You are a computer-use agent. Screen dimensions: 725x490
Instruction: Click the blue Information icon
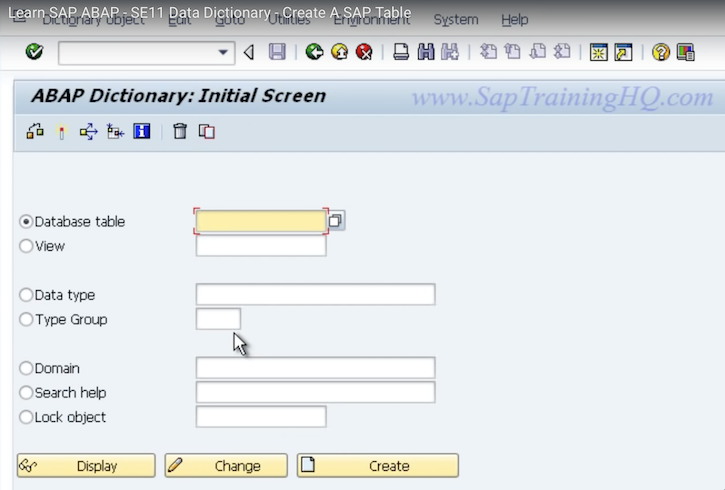141,131
